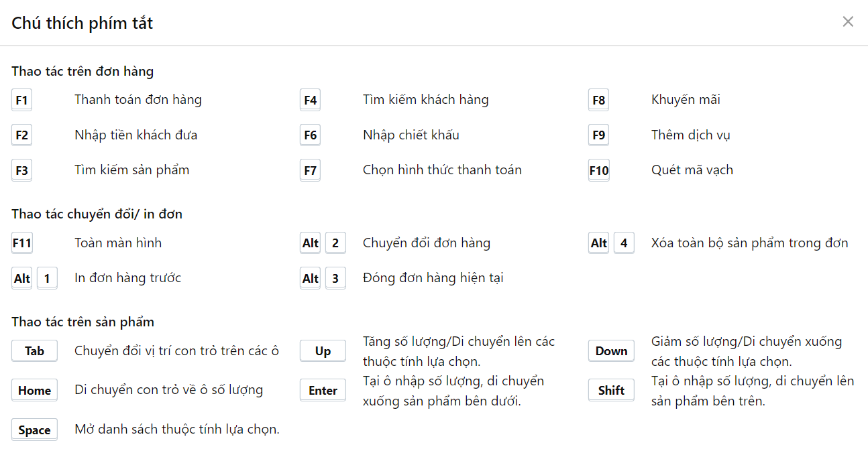Click the F7 key badge

click(x=310, y=170)
